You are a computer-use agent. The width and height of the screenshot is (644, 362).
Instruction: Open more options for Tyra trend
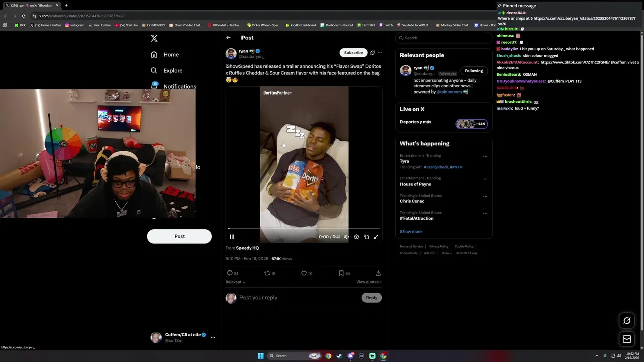point(485,156)
